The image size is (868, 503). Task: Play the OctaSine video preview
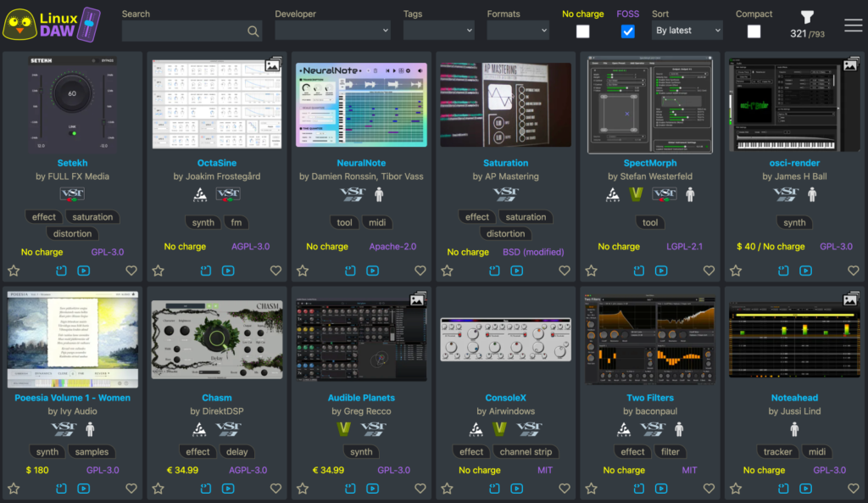tap(228, 271)
